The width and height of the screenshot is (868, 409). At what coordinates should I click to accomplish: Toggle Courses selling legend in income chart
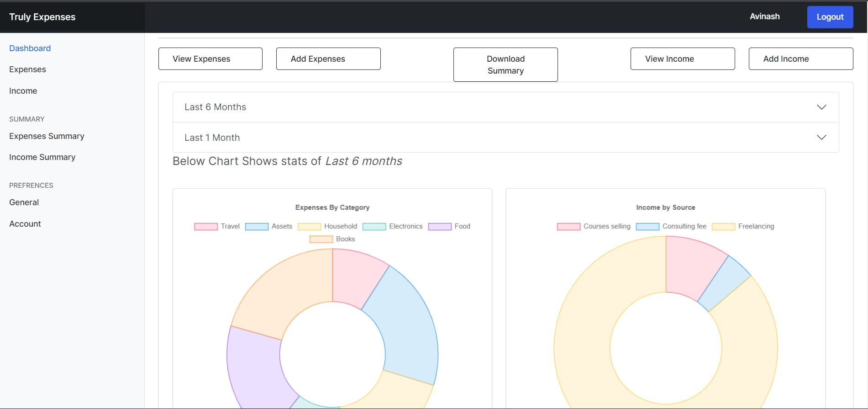pyautogui.click(x=568, y=227)
